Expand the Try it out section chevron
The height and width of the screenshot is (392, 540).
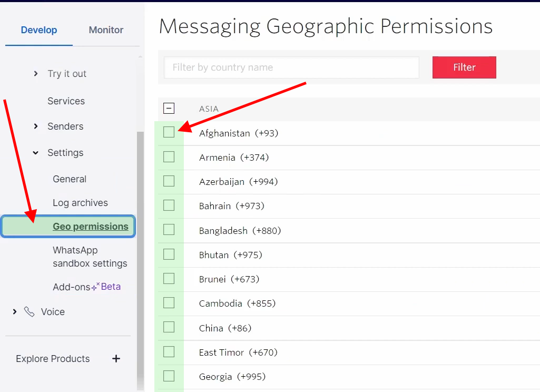(36, 74)
